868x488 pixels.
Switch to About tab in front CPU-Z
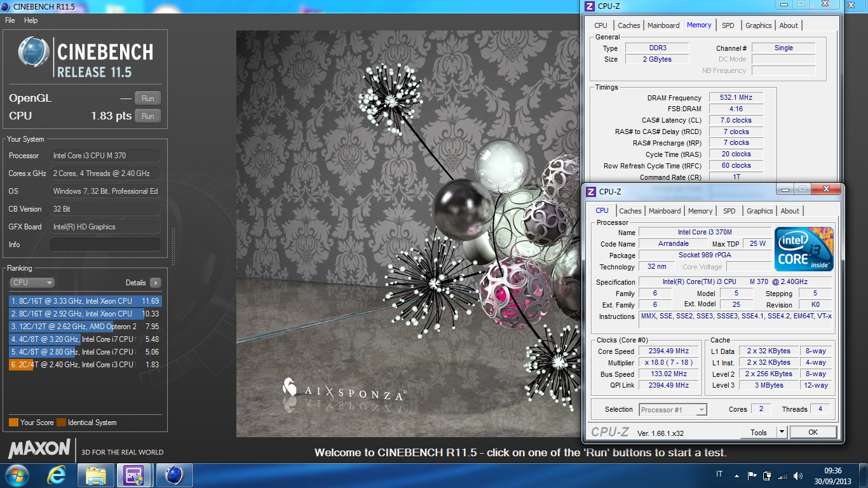click(790, 211)
